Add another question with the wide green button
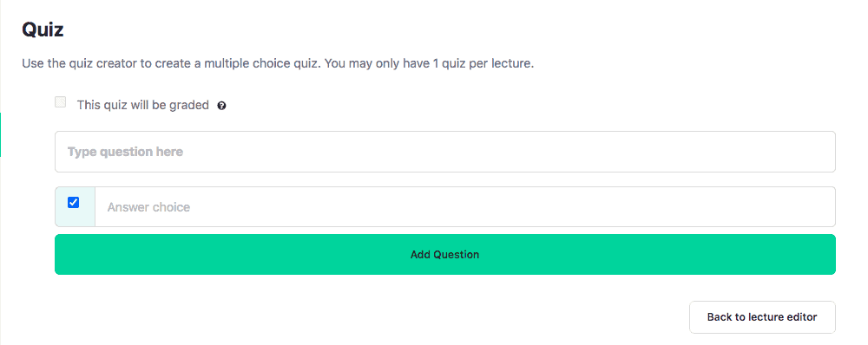Image resolution: width=868 pixels, height=345 pixels. 445,254
